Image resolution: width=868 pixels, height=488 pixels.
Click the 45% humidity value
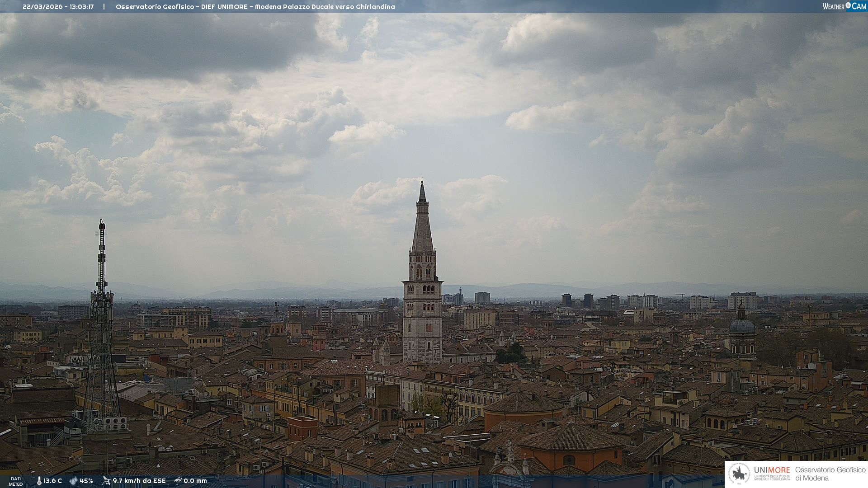point(86,481)
